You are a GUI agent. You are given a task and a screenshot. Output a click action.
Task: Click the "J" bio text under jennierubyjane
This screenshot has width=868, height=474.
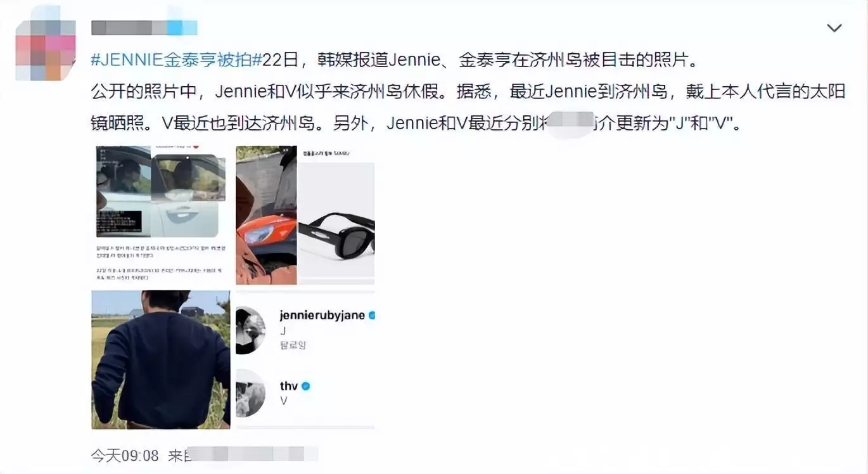pos(283,331)
